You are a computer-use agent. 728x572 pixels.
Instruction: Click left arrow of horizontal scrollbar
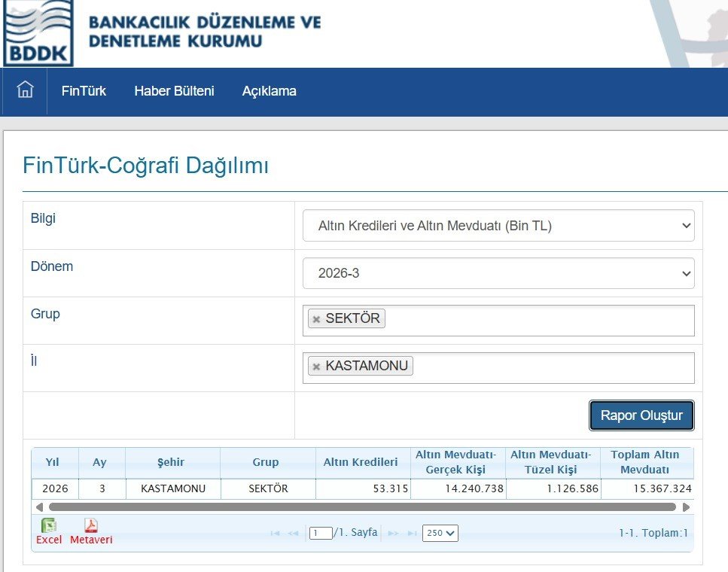[39, 507]
